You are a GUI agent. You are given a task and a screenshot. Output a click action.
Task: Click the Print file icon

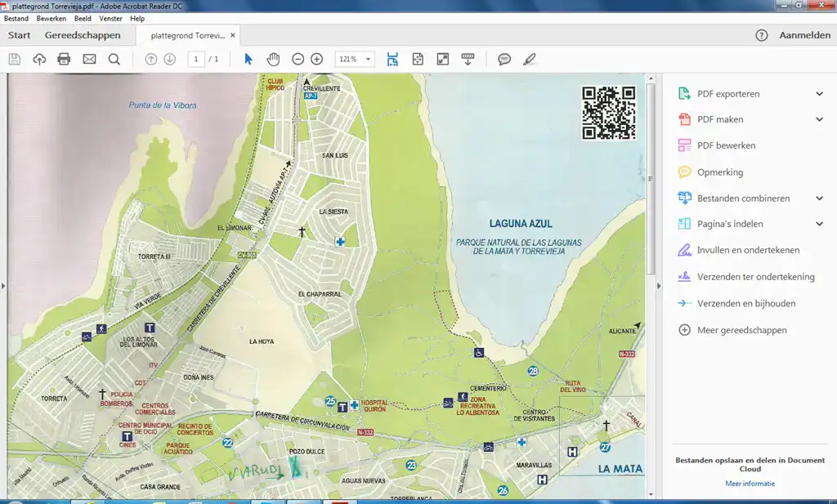64,59
